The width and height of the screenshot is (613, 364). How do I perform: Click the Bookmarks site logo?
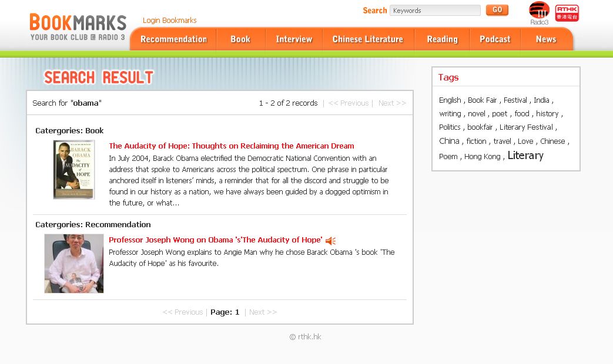coord(78,27)
